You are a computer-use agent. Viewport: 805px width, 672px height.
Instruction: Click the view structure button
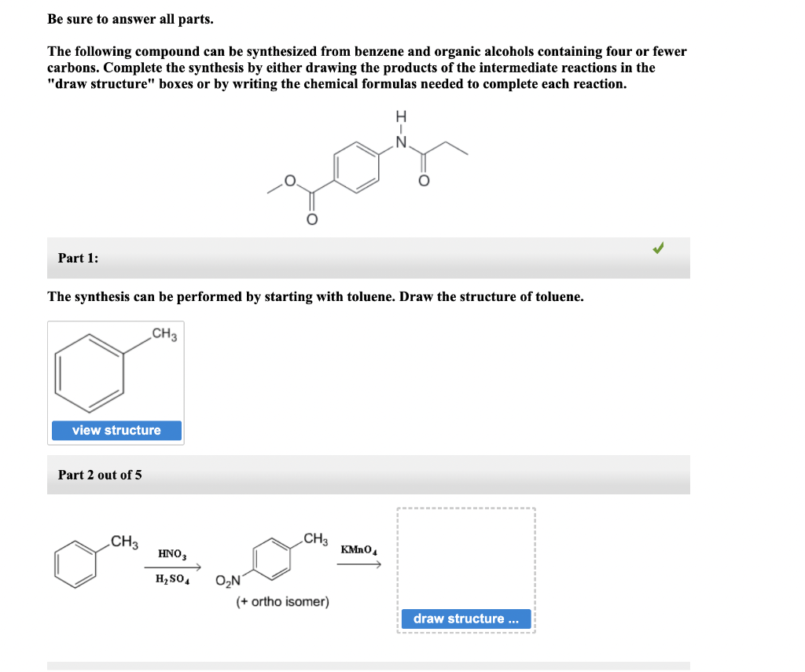click(x=116, y=430)
